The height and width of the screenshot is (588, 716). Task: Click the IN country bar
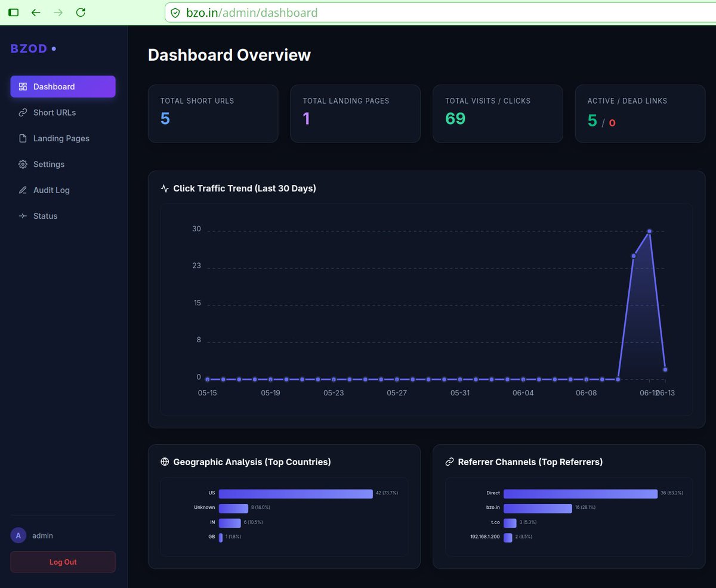230,523
